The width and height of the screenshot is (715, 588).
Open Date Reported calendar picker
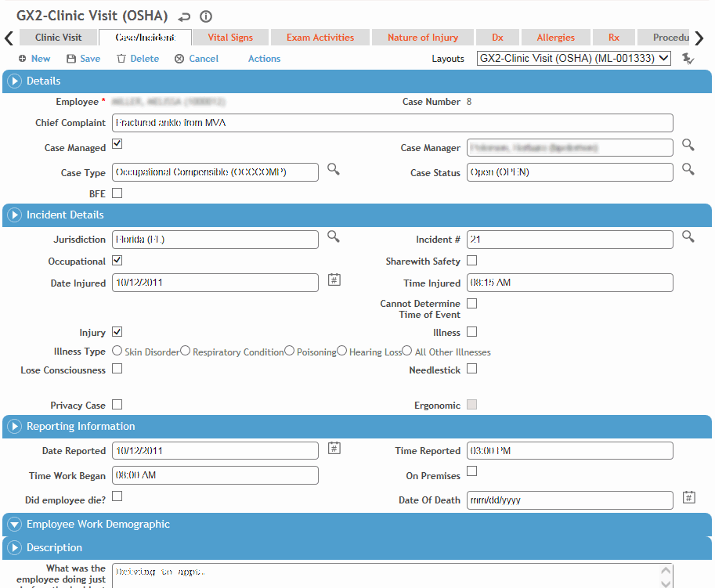pos(334,448)
